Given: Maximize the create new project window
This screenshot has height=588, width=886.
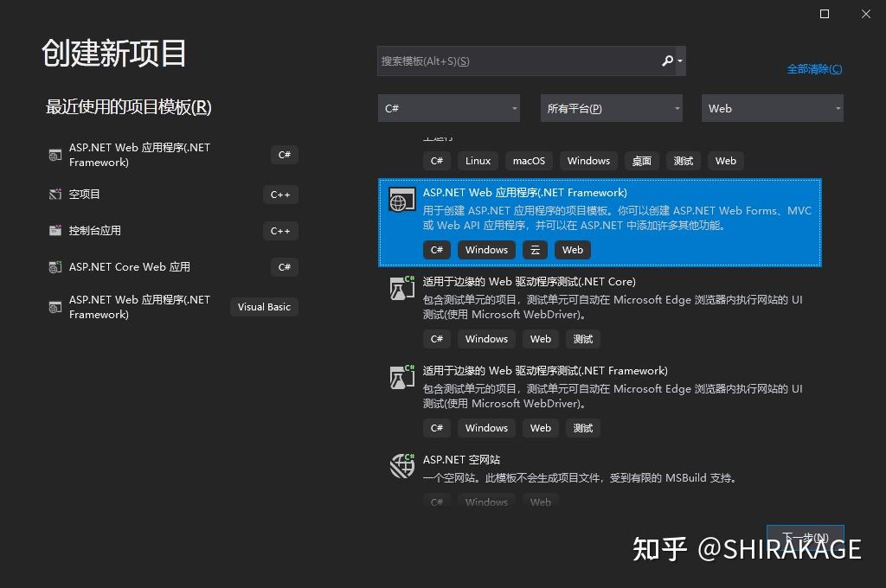Looking at the screenshot, I should 825,14.
